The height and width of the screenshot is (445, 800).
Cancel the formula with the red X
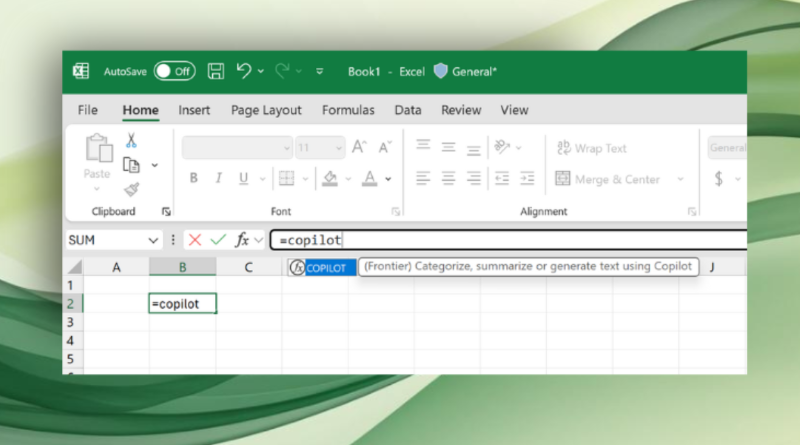[x=194, y=240]
